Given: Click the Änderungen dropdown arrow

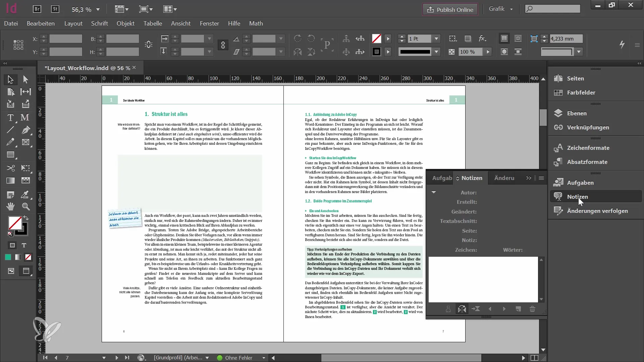Looking at the screenshot, I should (529, 178).
